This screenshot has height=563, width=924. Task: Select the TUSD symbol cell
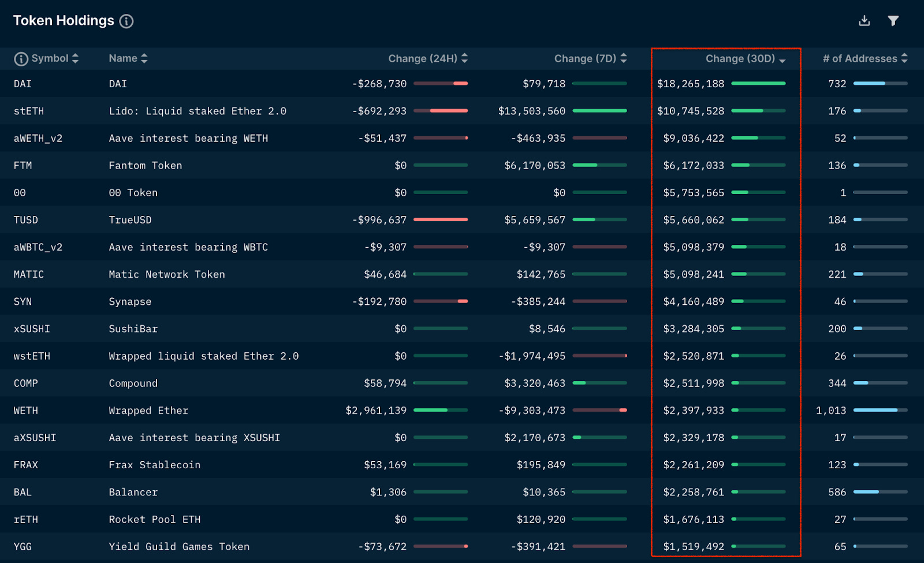(26, 219)
